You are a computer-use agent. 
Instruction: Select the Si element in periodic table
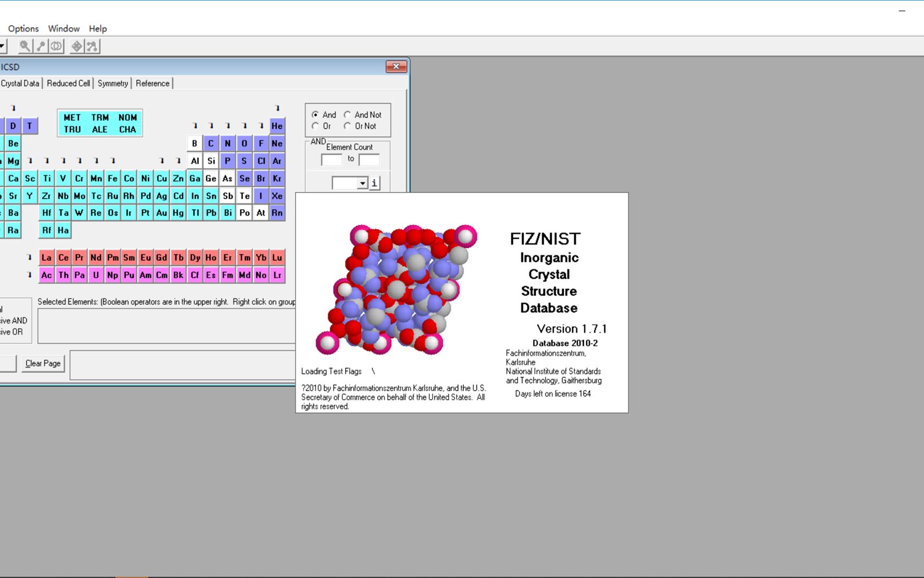point(211,161)
